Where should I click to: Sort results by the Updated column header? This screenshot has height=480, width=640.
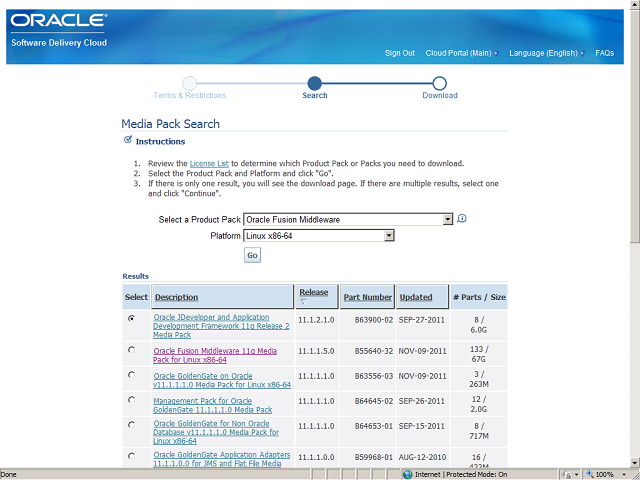tap(416, 297)
